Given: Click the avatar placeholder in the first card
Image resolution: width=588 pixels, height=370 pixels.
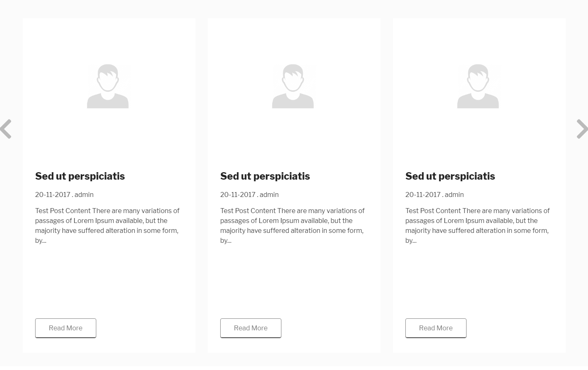Looking at the screenshot, I should 108,86.
